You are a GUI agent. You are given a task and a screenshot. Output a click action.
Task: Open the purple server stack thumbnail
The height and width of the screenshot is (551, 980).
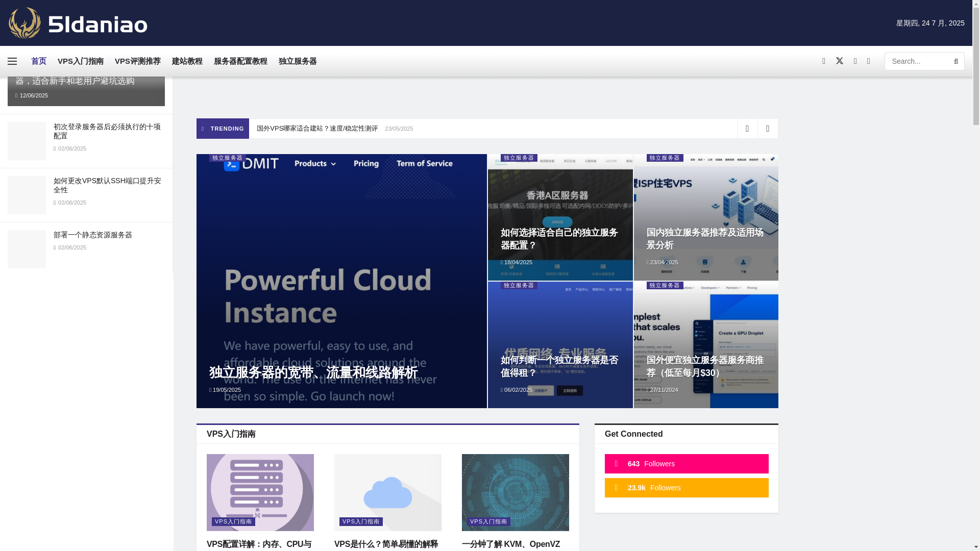coord(260,492)
